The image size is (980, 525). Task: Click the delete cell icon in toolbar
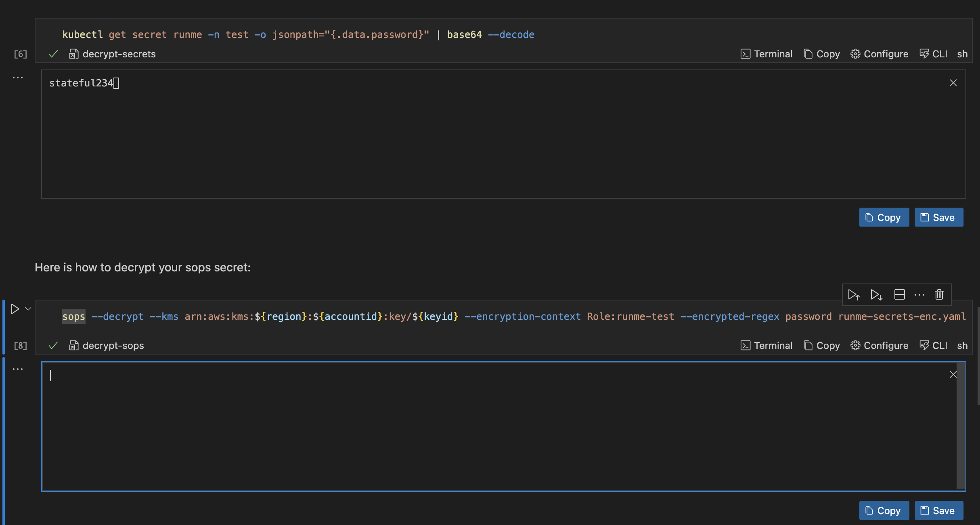coord(940,295)
